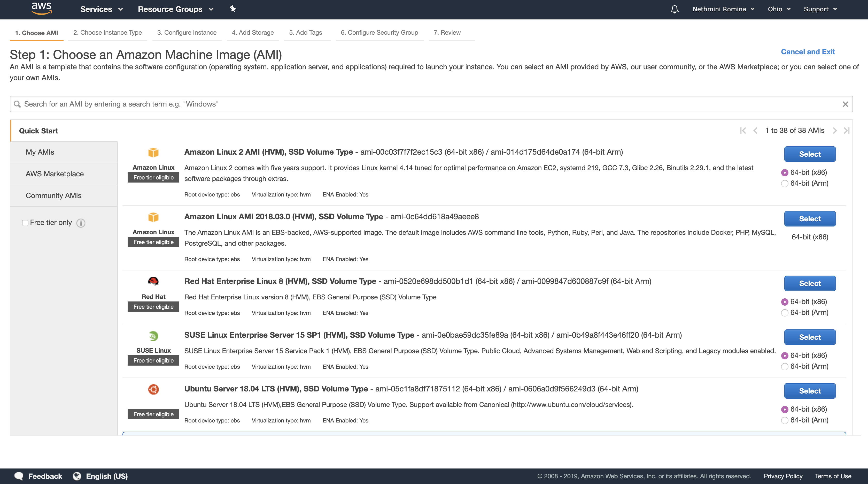This screenshot has width=868, height=484.
Task: Go to first page of AMIs
Action: [x=743, y=131]
